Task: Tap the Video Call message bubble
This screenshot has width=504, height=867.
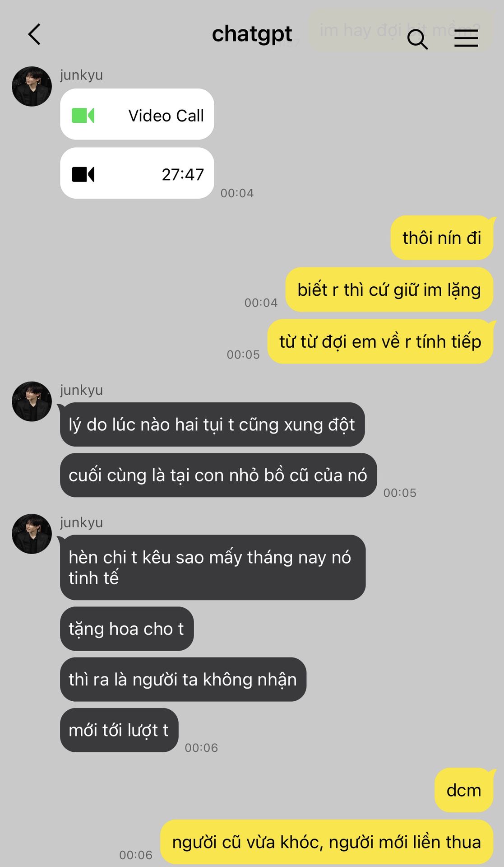Action: (137, 114)
